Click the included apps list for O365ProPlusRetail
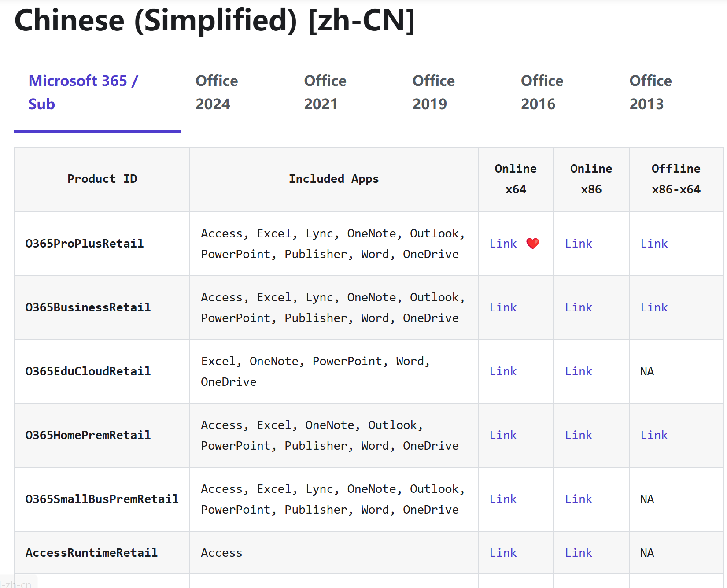The height and width of the screenshot is (588, 727). (333, 244)
